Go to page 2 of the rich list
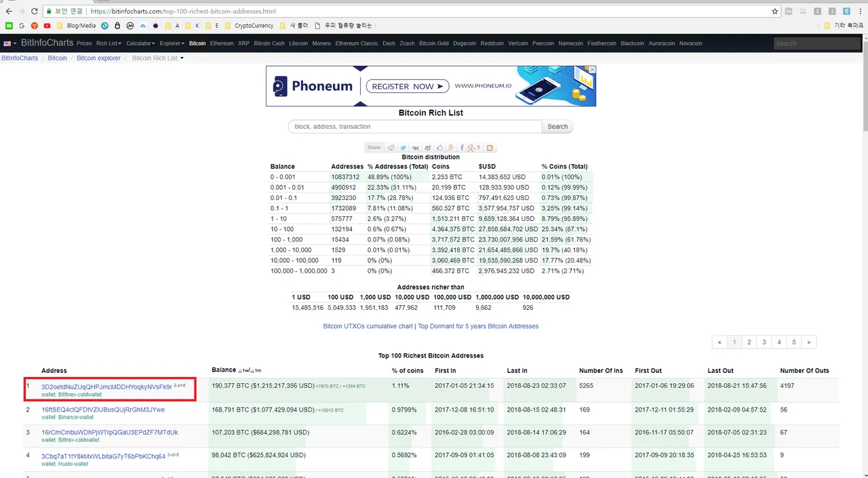Viewport: 868px width, 478px height. (x=749, y=342)
